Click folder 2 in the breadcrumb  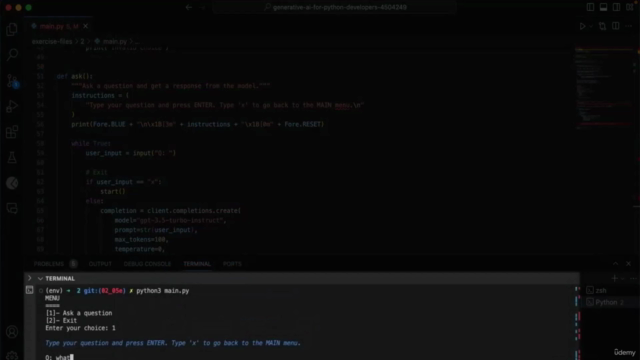click(82, 42)
